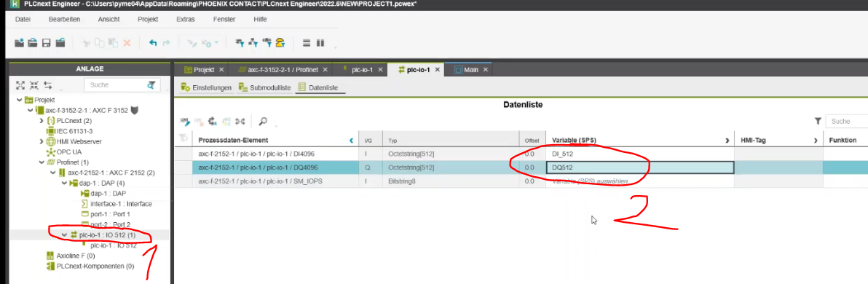Click the filter funnel icon beside the Datenliste search
868x284 pixels.
(818, 121)
